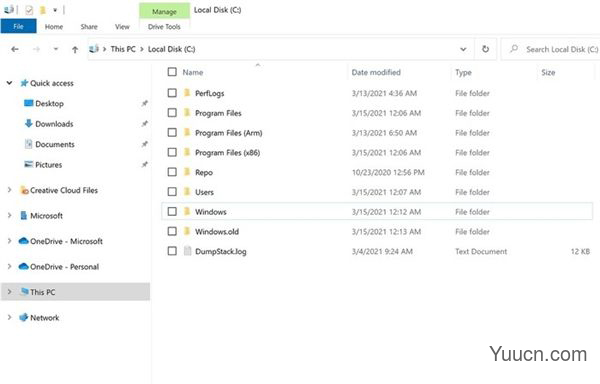Open Customize Quick Access Toolbar dropdown
This screenshot has width=600, height=384.
pyautogui.click(x=55, y=10)
